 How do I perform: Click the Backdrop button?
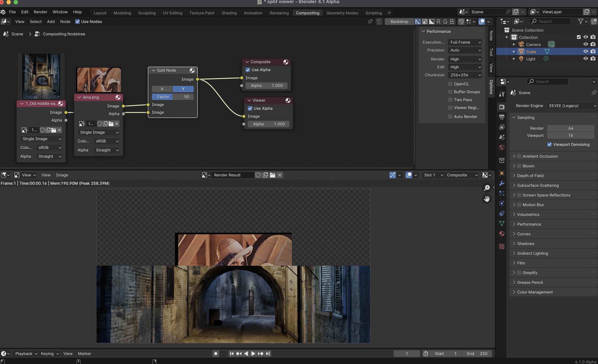[x=399, y=22]
